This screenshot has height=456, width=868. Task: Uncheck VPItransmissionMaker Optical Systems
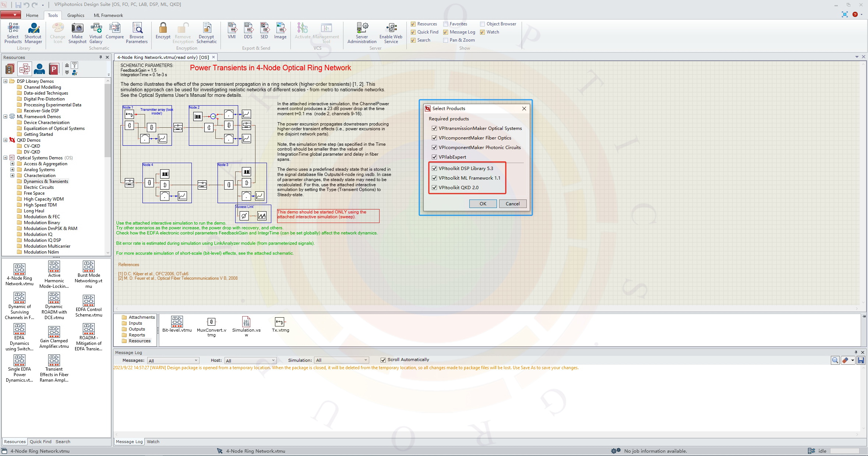(x=434, y=128)
